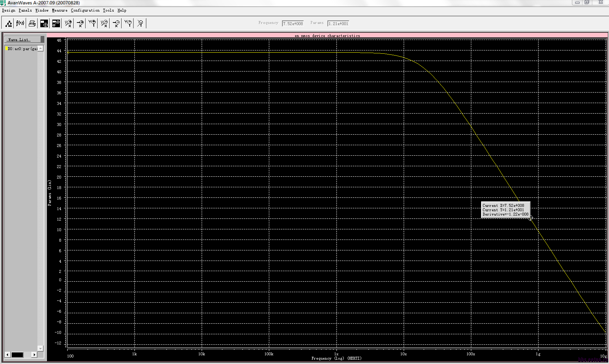Open the Tools menu
The height and width of the screenshot is (364, 609).
(108, 11)
